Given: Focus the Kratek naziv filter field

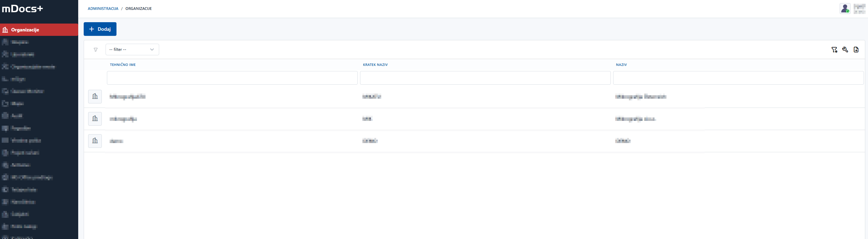Looking at the screenshot, I should pos(485,78).
